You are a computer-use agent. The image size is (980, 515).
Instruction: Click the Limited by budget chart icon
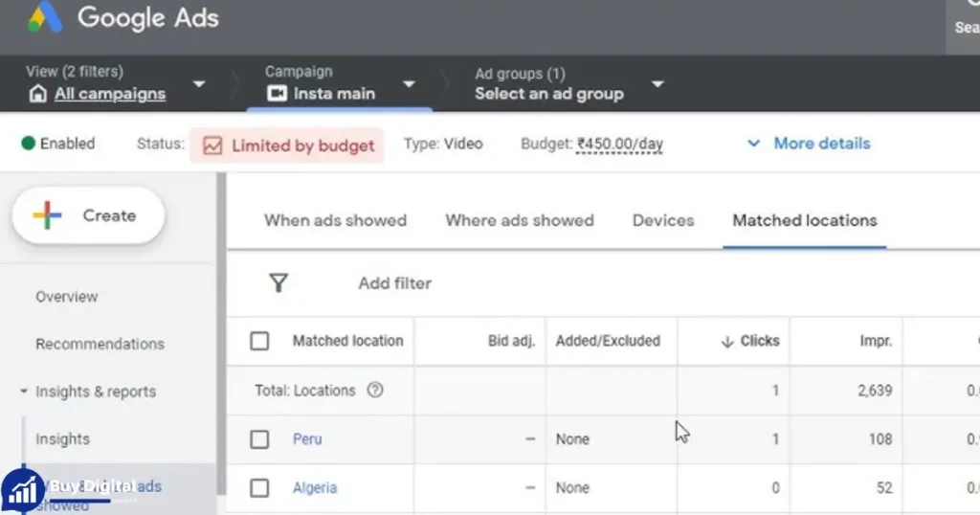coord(212,146)
